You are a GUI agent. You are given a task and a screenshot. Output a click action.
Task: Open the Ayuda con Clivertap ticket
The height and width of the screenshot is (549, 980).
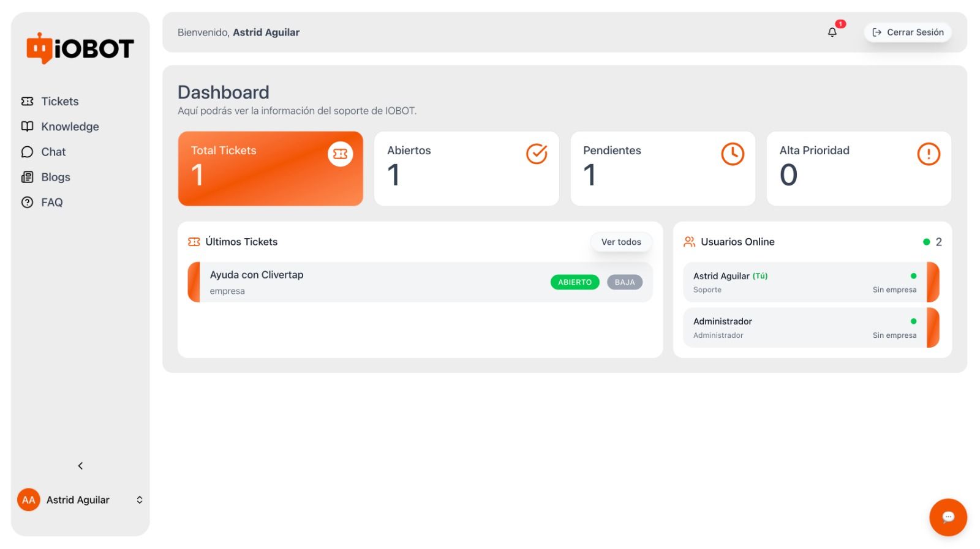(x=420, y=282)
